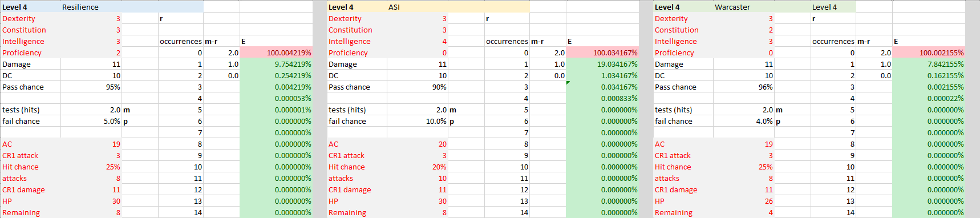This screenshot has height=218, width=980.
Task: Select the Pass chance 95% value
Action: click(91, 87)
